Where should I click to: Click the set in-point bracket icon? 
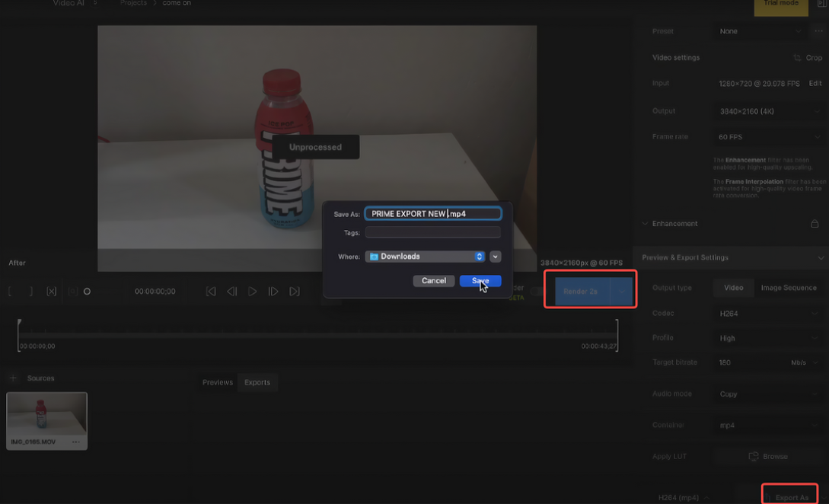(9, 291)
